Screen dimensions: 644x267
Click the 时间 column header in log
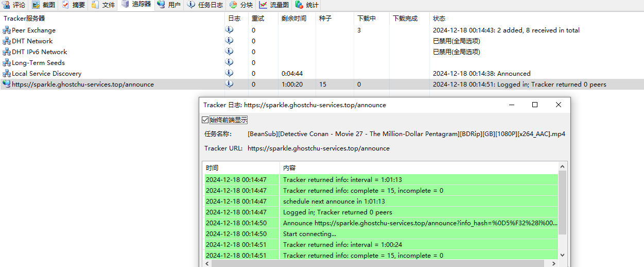tap(212, 168)
